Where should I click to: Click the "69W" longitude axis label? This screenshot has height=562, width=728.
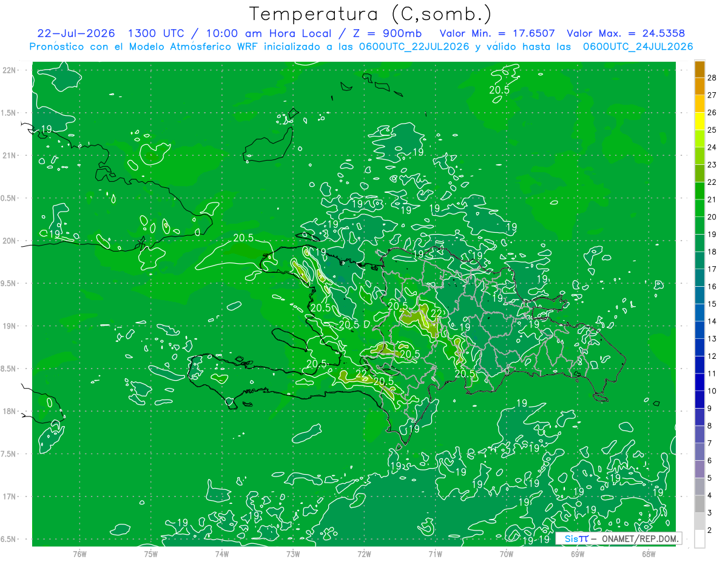tap(578, 554)
